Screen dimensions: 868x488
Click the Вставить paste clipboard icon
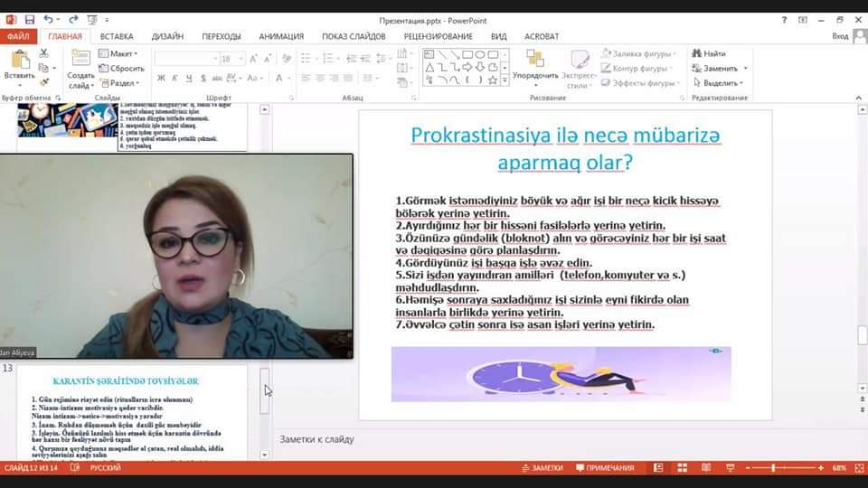click(x=20, y=60)
